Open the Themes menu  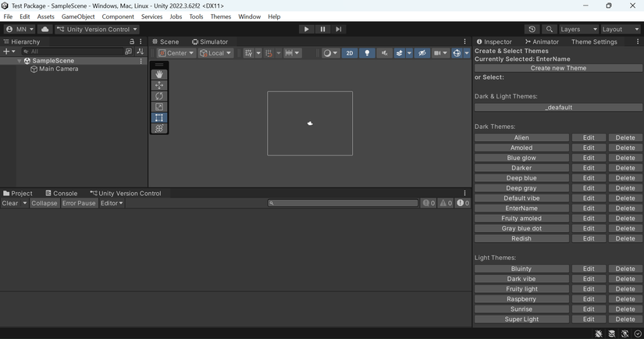220,16
